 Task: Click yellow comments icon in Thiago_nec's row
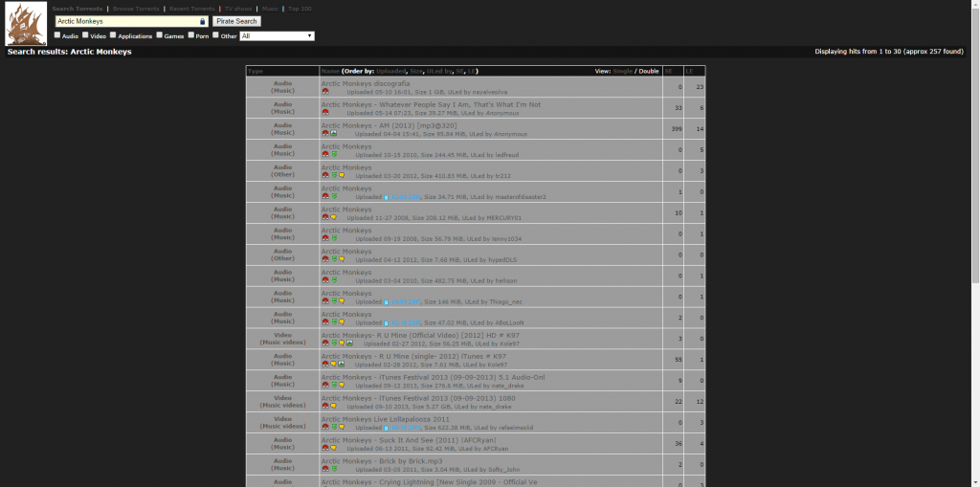click(342, 300)
